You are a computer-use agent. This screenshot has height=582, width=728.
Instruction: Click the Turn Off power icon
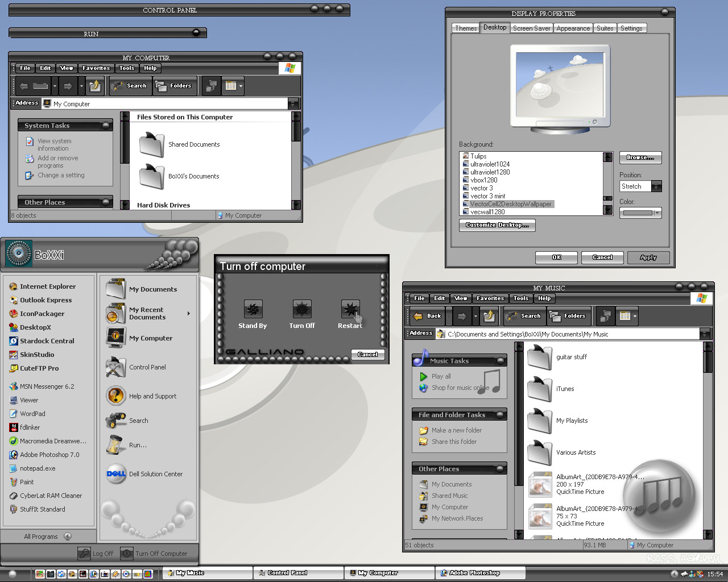coord(302,310)
